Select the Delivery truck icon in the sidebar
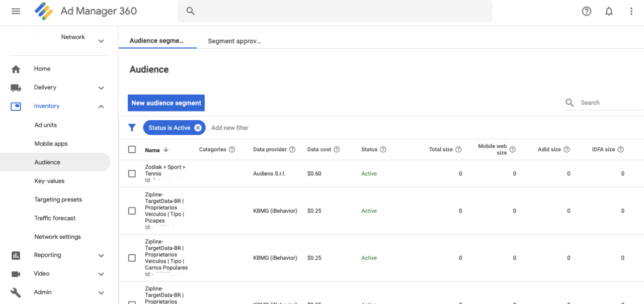 coord(16,87)
